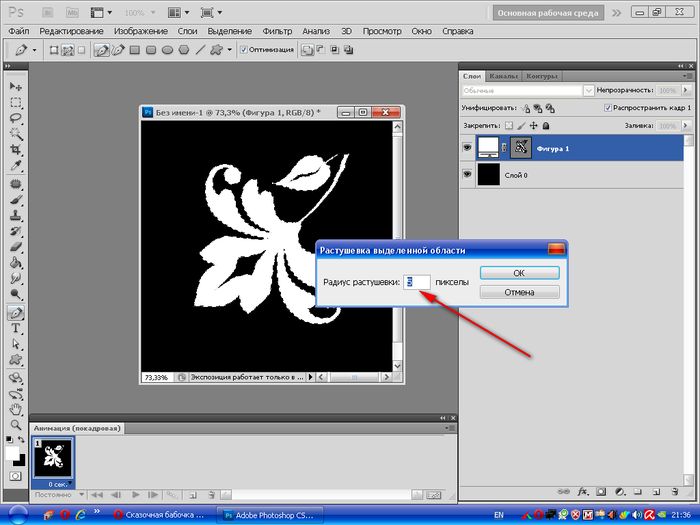Select the Pen tool in toolbox
The width and height of the screenshot is (700, 525).
16,312
